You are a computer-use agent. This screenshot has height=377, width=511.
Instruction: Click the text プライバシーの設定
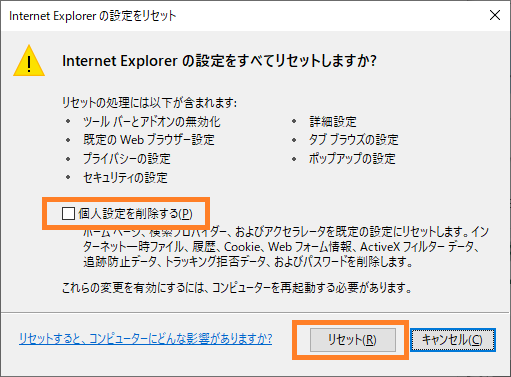[127, 158]
